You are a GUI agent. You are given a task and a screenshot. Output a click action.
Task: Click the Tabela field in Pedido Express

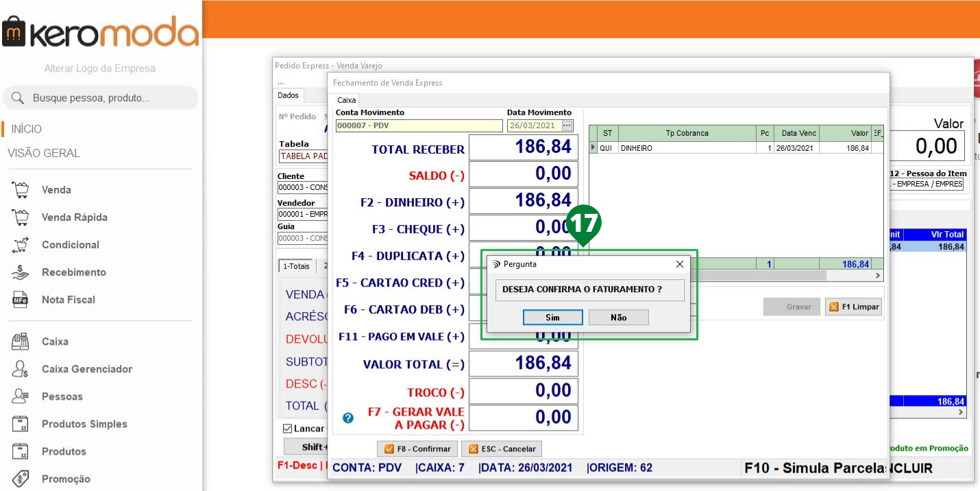coord(303,156)
